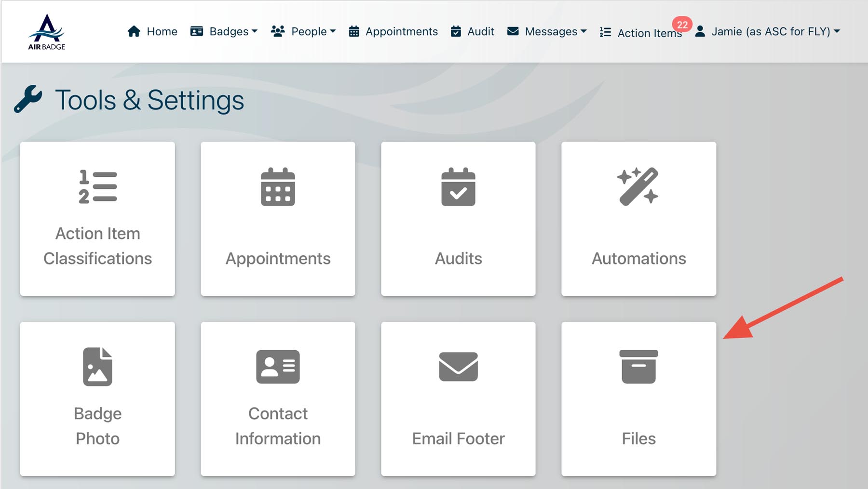
Task: Open Action Items in the navbar
Action: coord(640,33)
